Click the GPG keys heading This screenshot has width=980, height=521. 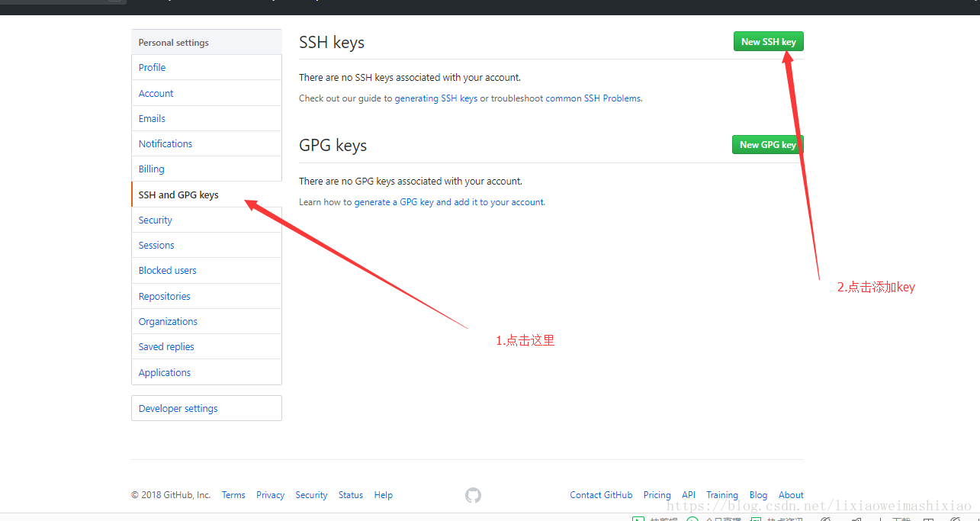click(x=333, y=146)
